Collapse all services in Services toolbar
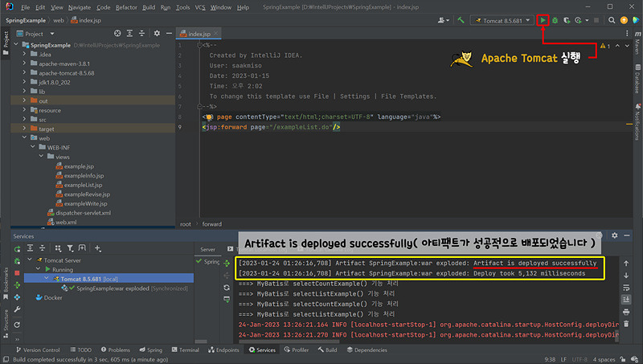 [43, 248]
